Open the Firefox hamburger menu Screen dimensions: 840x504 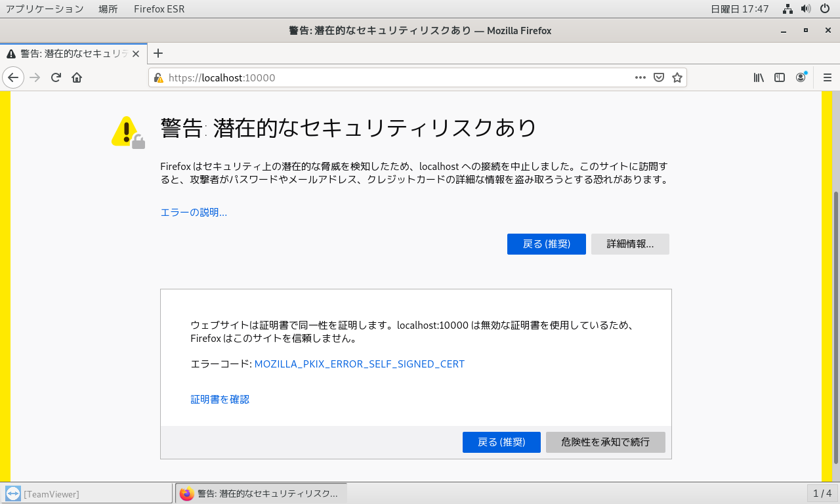coord(827,77)
